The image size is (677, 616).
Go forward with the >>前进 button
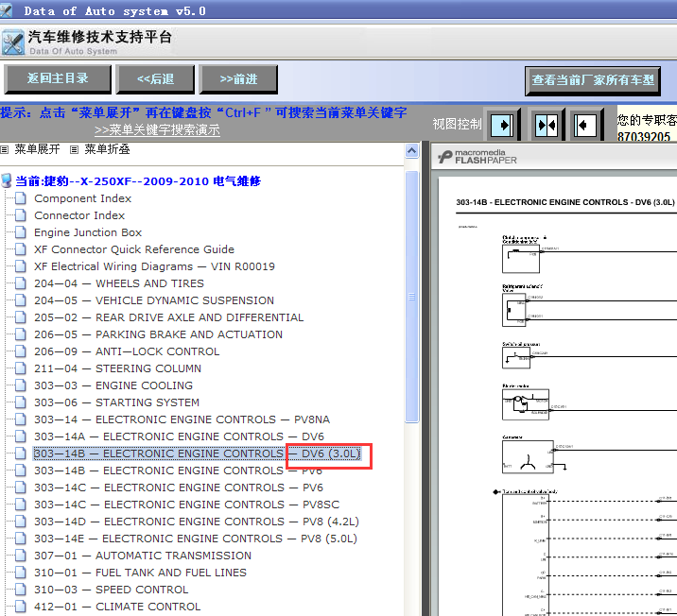pyautogui.click(x=238, y=79)
